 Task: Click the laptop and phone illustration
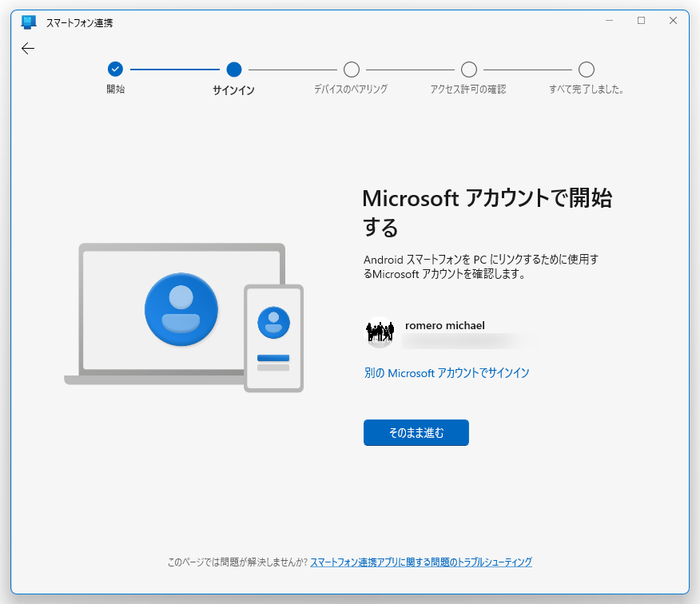[184, 317]
